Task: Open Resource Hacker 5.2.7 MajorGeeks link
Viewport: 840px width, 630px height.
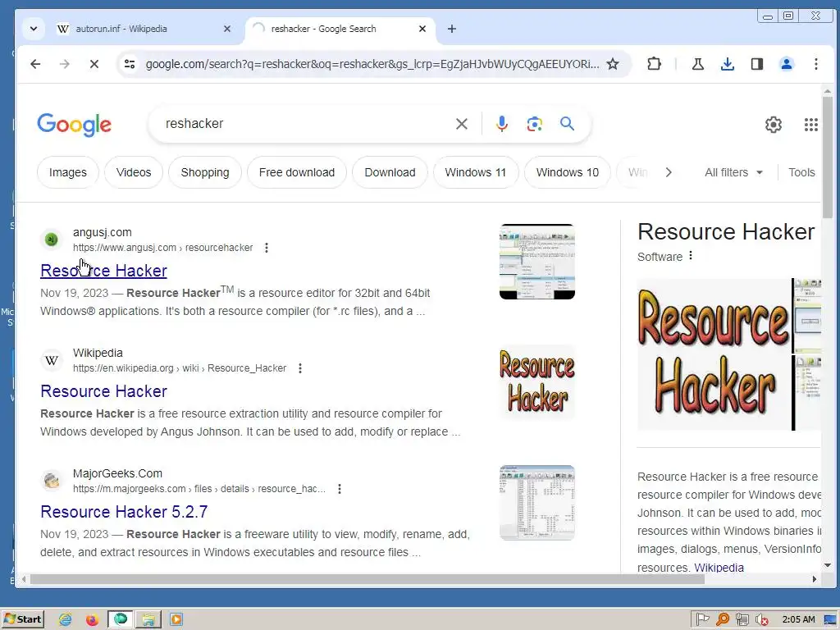Action: pos(124,512)
